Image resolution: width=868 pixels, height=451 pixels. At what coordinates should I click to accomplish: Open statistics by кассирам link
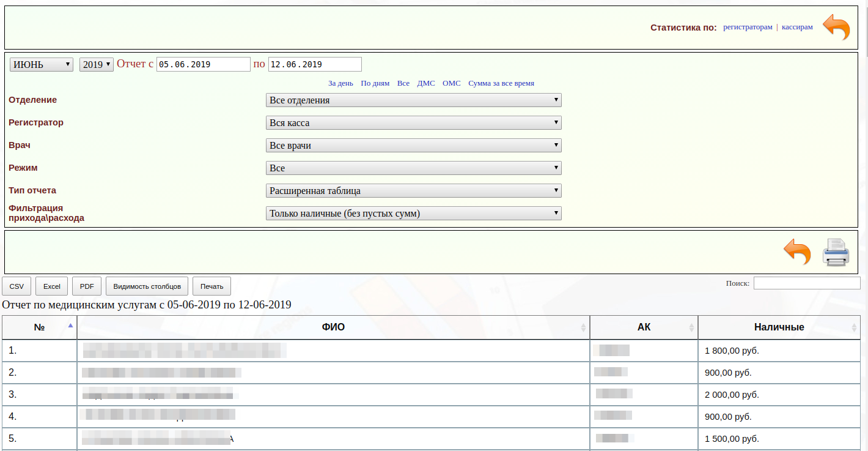coord(797,28)
